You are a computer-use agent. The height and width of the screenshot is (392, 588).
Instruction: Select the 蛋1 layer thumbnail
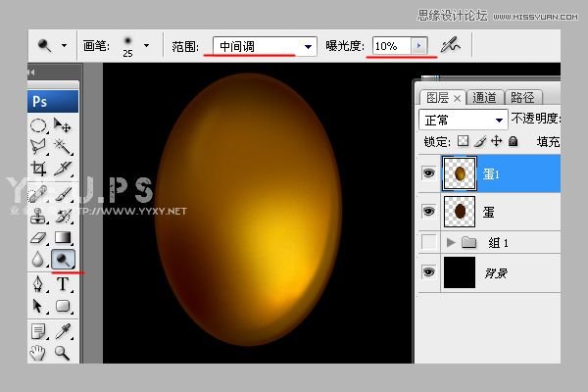point(460,173)
